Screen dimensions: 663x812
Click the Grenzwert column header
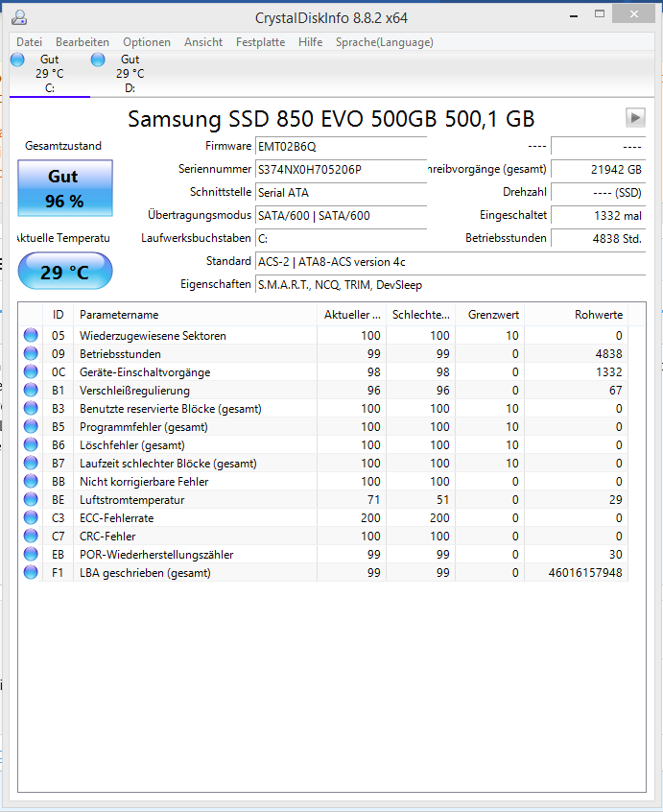489,315
